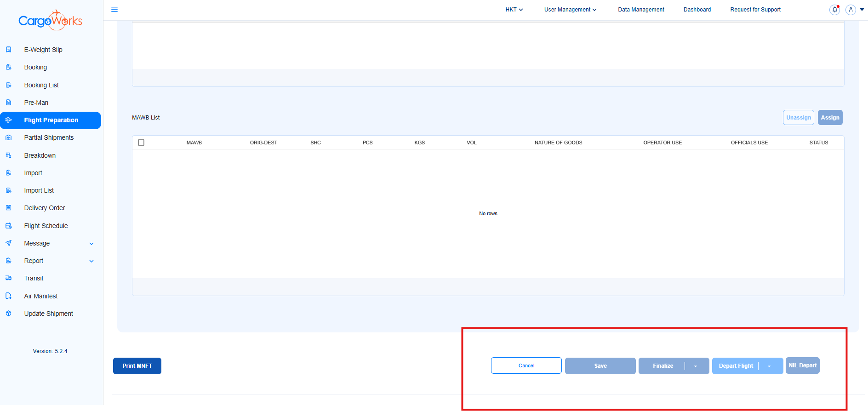Click the user profile avatar icon

point(851,10)
